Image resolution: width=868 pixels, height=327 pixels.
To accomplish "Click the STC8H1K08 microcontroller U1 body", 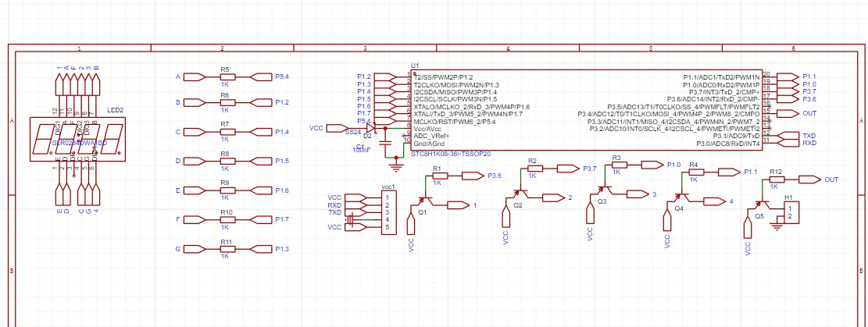I will pos(586,109).
